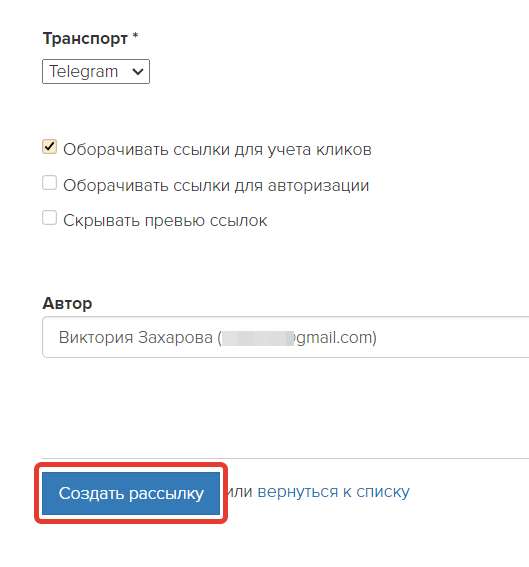Click the gmail.com text in author field

point(335,338)
